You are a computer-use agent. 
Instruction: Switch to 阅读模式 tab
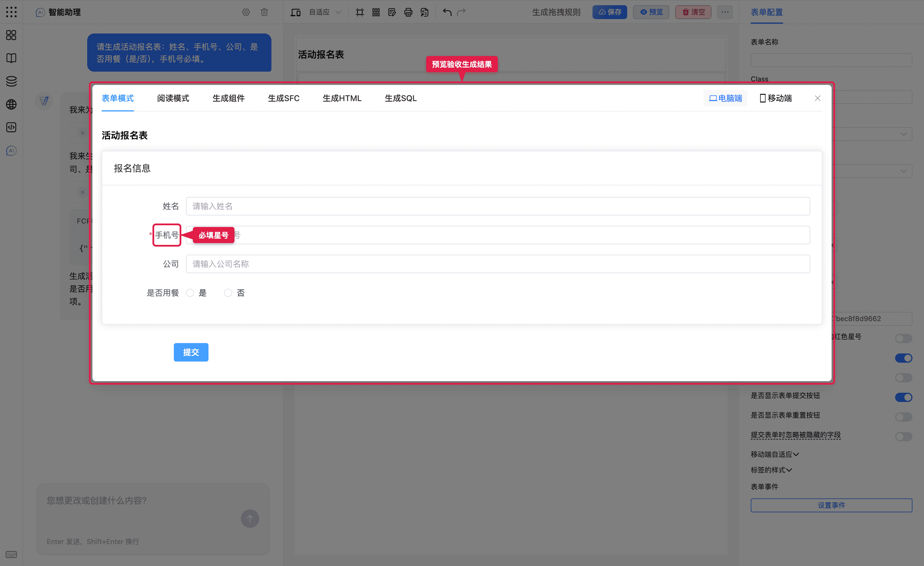pos(173,98)
